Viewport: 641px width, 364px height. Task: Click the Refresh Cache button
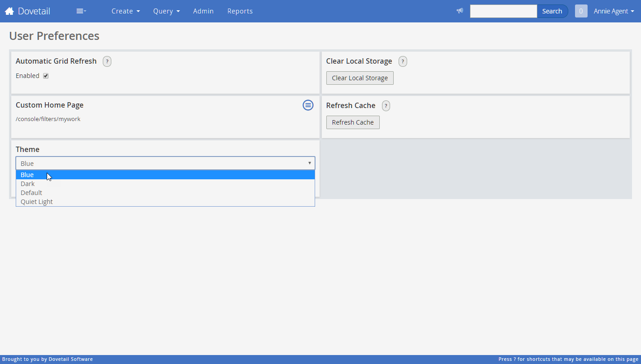(353, 122)
